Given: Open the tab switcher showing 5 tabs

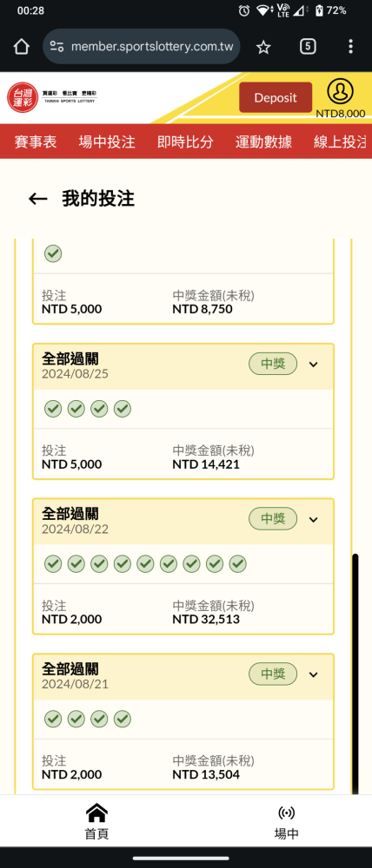Looking at the screenshot, I should 308,47.
